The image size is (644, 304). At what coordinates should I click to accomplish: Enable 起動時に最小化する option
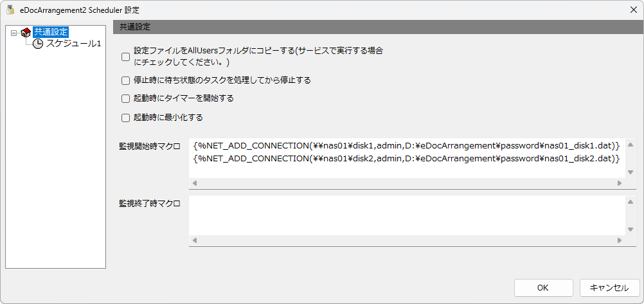(x=126, y=118)
